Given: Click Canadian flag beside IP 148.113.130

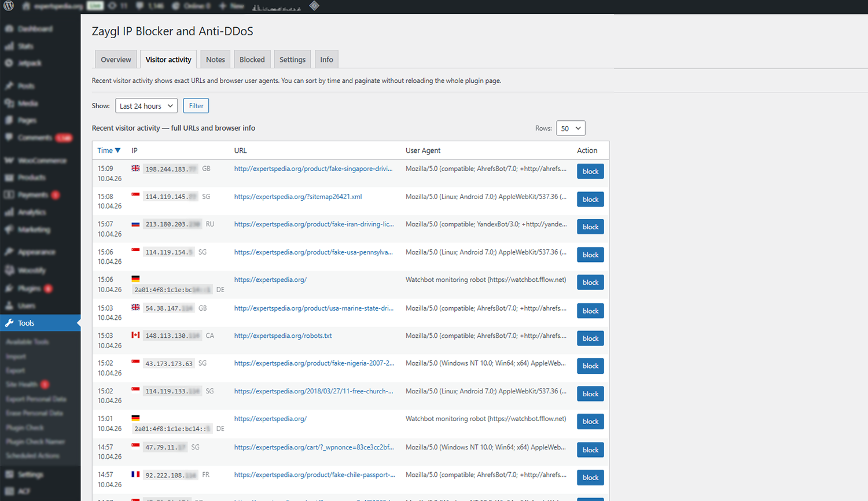Looking at the screenshot, I should tap(135, 335).
